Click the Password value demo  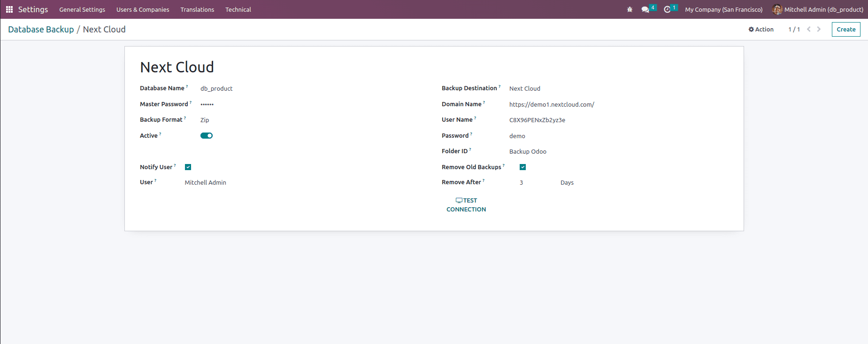pos(517,136)
